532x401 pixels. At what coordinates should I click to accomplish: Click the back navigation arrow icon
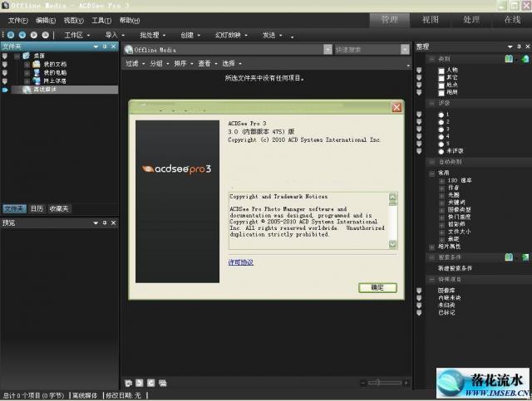pyautogui.click(x=11, y=35)
